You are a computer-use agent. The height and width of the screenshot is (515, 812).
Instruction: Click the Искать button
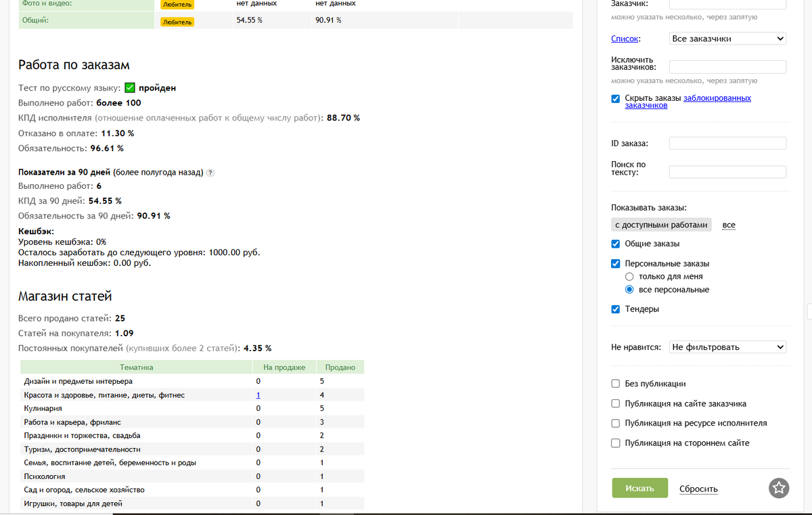[639, 488]
